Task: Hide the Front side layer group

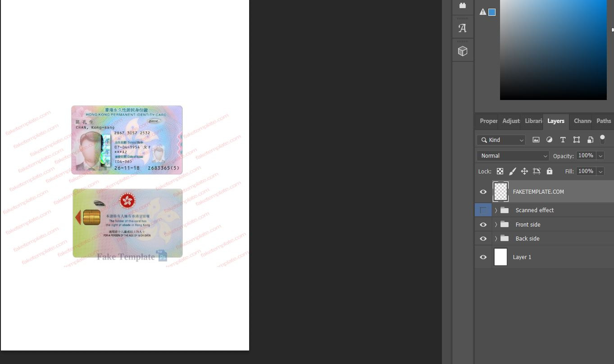Action: tap(483, 224)
